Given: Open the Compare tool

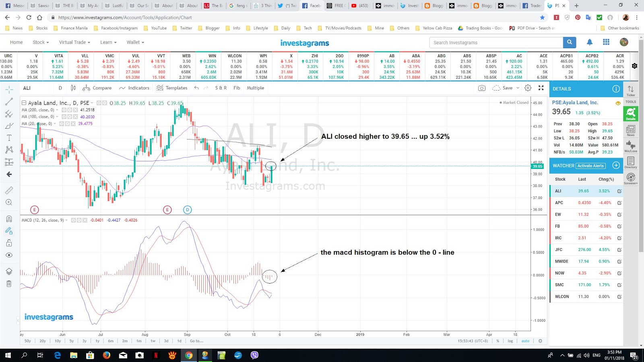Looking at the screenshot, I should pyautogui.click(x=97, y=88).
